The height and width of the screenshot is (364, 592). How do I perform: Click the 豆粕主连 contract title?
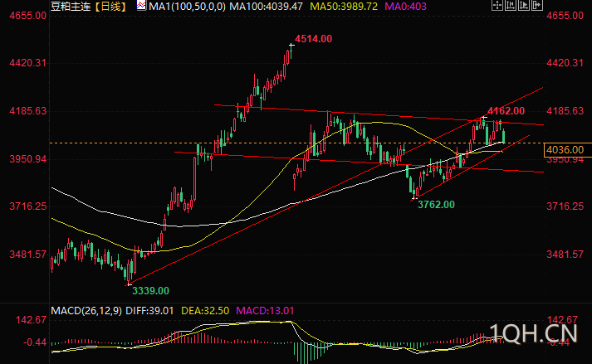pos(71,6)
